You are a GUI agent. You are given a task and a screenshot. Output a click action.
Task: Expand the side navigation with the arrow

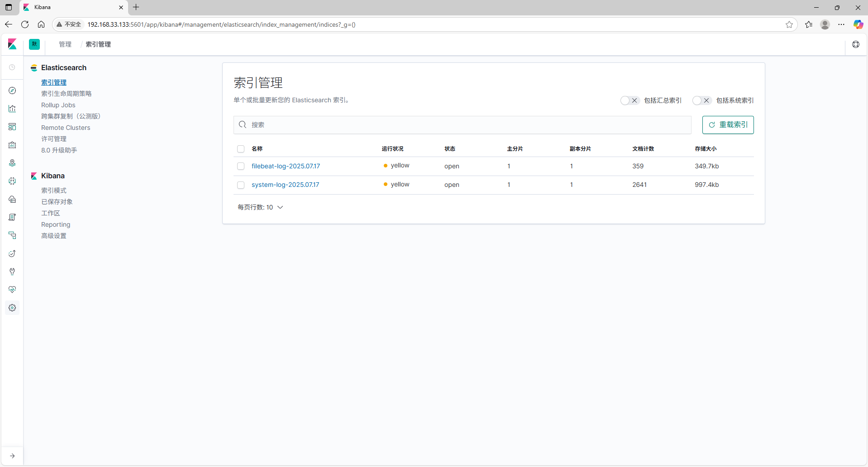pyautogui.click(x=12, y=456)
